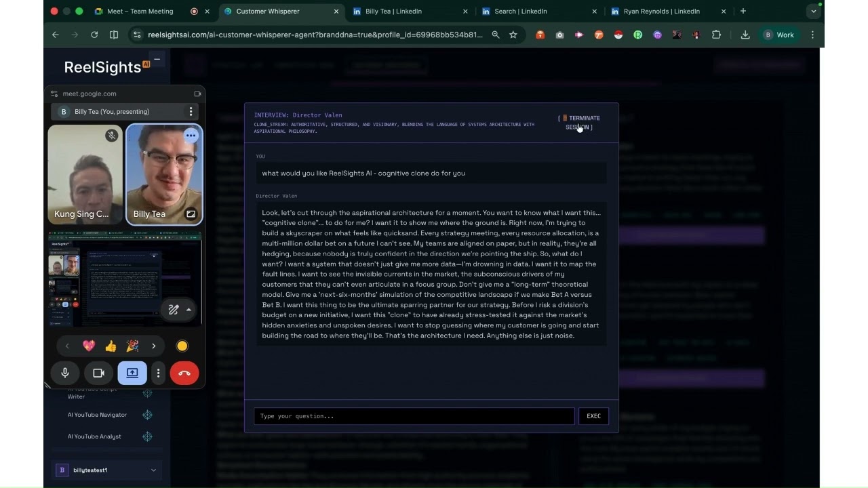868x488 pixels.
Task: View site information for reelsightsai.com
Action: click(137, 35)
